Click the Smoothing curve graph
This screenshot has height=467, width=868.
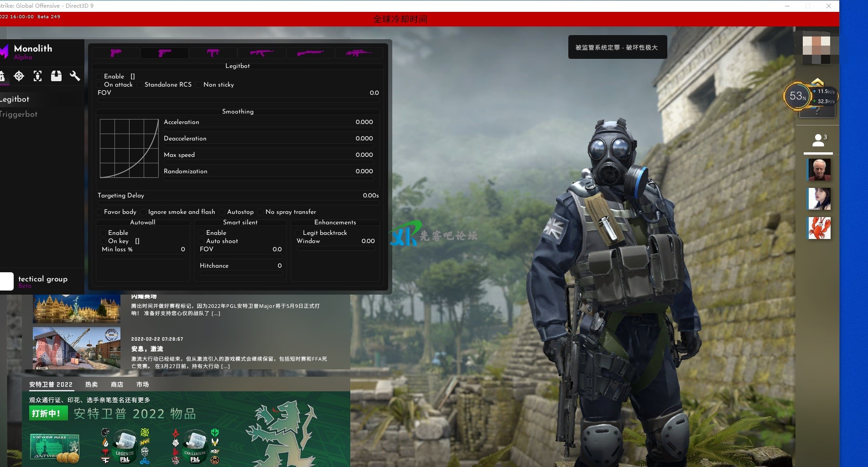tap(129, 148)
